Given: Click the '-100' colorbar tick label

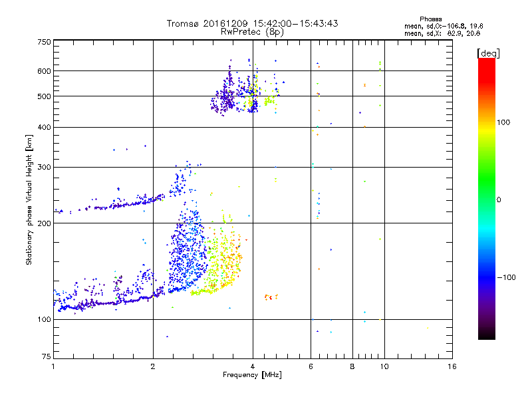Looking at the screenshot, I should click(x=506, y=277).
